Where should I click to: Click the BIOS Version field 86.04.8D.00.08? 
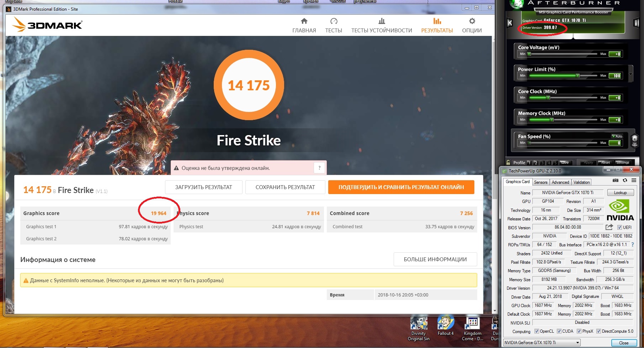568,227
